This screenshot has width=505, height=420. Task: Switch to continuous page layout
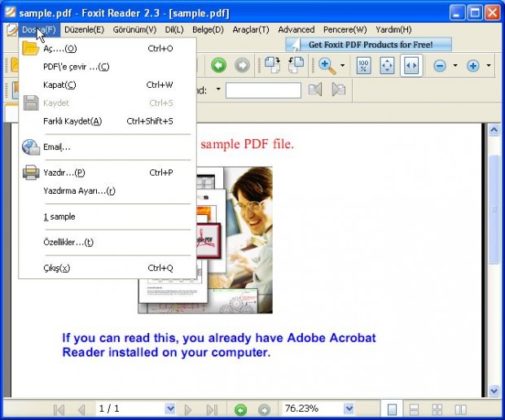click(x=414, y=409)
